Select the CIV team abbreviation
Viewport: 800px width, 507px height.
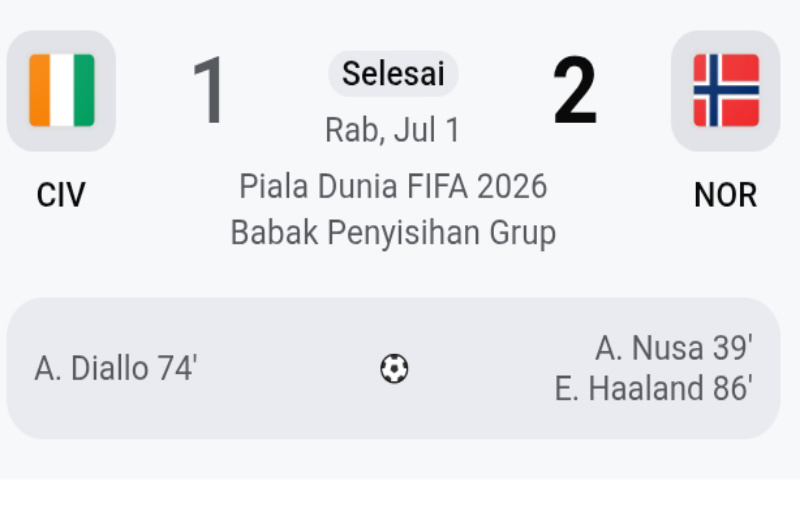(x=61, y=195)
